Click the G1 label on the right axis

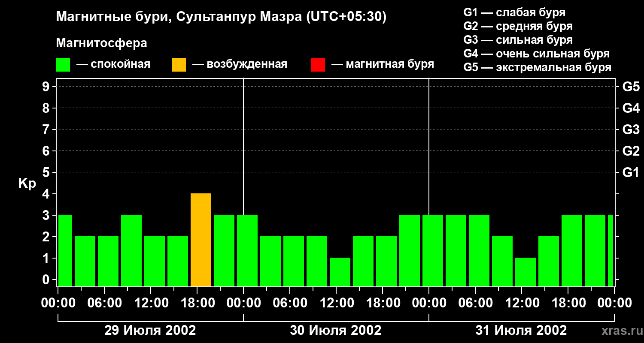click(x=631, y=173)
